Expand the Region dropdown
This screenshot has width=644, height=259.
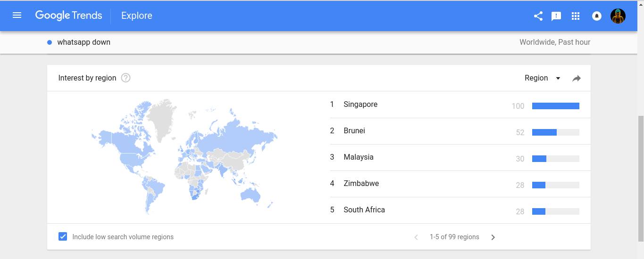[543, 78]
